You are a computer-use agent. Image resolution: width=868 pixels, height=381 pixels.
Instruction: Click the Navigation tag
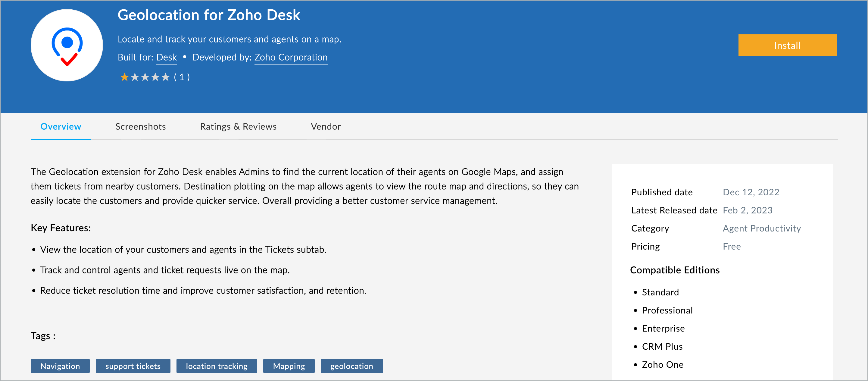[x=60, y=366]
